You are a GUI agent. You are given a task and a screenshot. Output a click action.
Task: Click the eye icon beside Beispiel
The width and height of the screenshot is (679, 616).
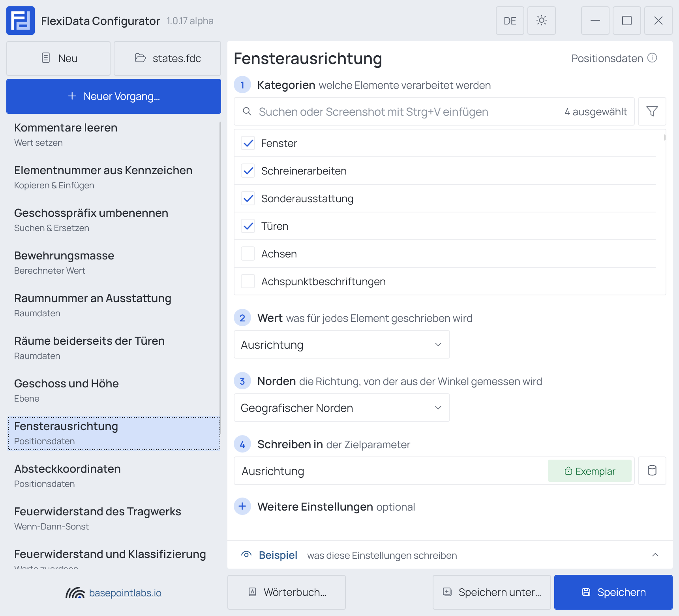click(246, 555)
